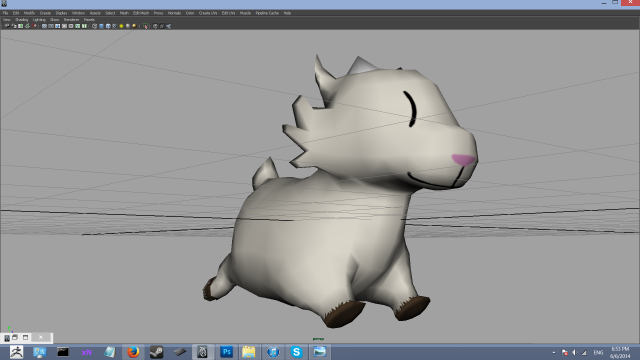
Task: Open the Muscle menu
Action: (x=245, y=13)
